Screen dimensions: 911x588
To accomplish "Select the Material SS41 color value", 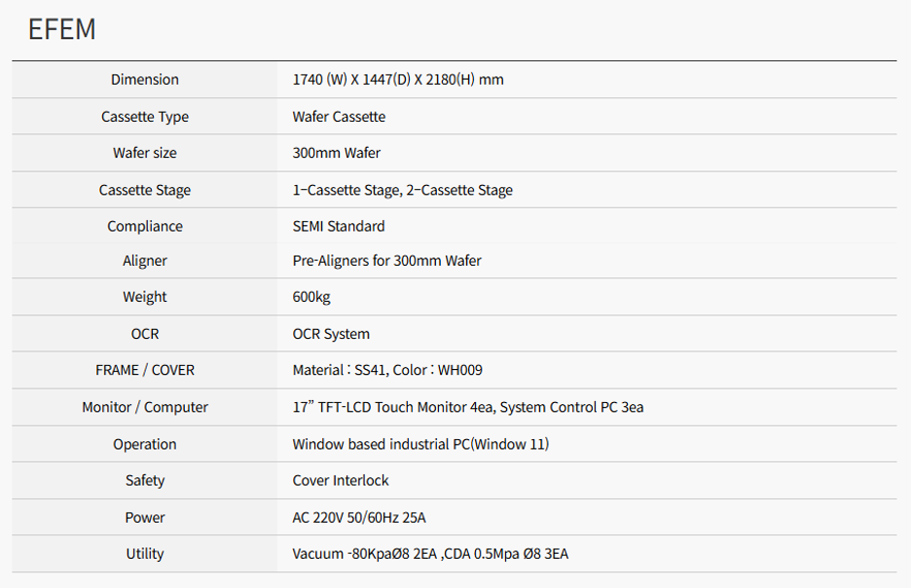I will [x=387, y=370].
